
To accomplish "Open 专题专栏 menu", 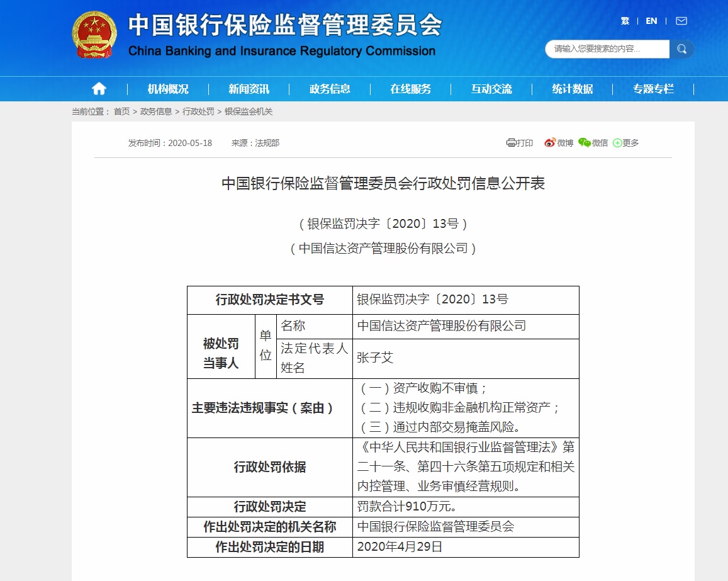I will [x=653, y=89].
